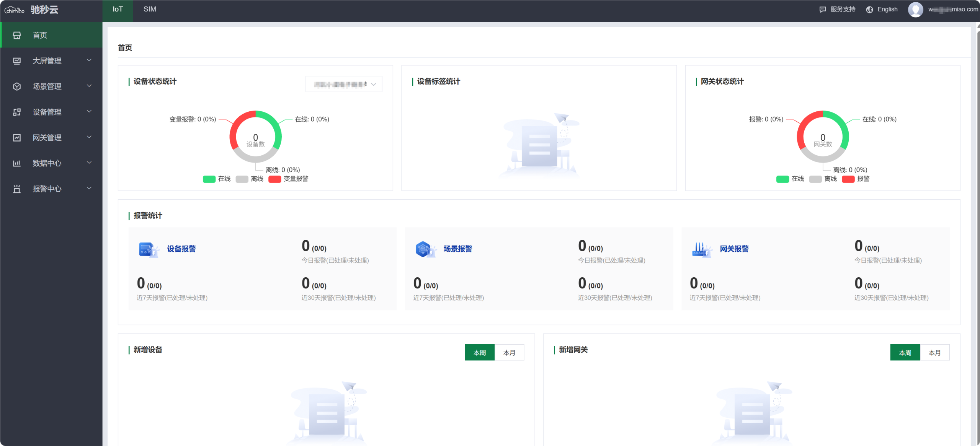This screenshot has height=446, width=980.
Task: Select the IoT top tab
Action: [118, 9]
